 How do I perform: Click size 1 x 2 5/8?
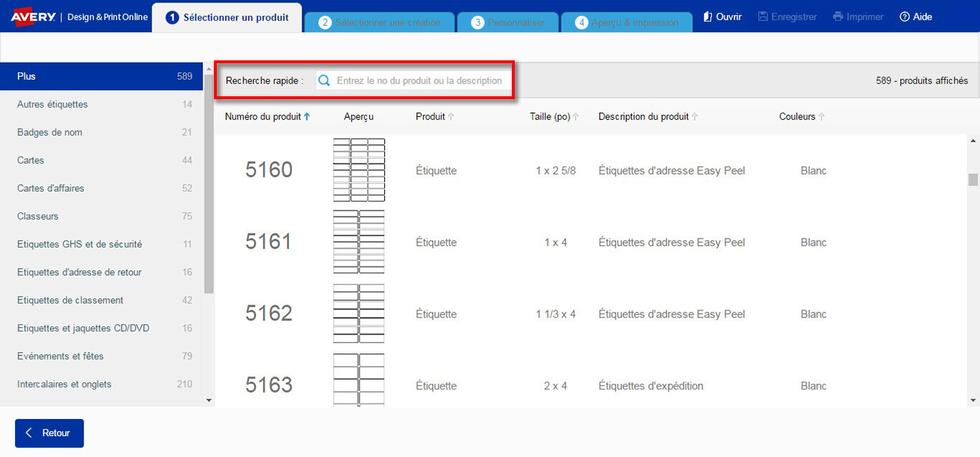pyautogui.click(x=556, y=171)
